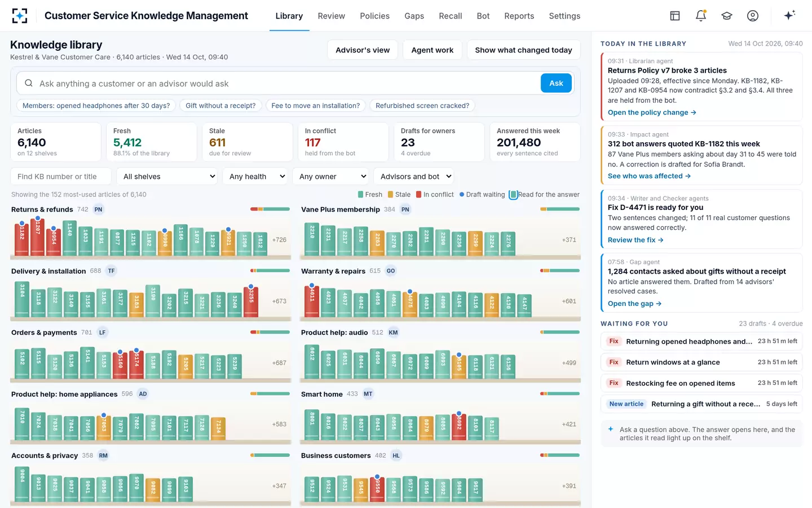Open the layout panel icon in header
Image resolution: width=812 pixels, height=508 pixels.
675,16
